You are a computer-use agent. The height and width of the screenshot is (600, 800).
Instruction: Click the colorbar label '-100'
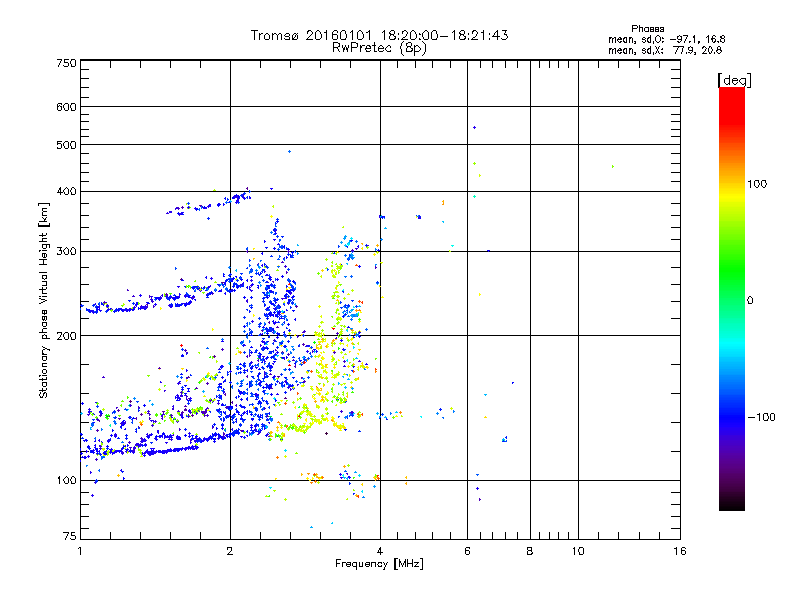[x=761, y=417]
